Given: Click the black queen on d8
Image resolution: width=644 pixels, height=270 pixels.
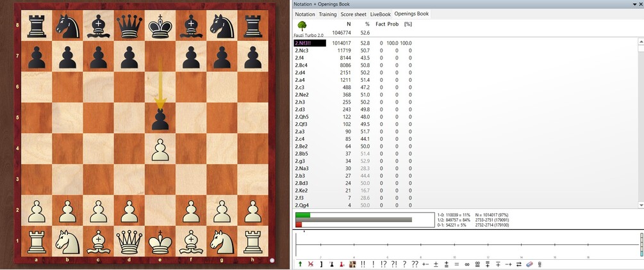Looking at the screenshot, I should (x=129, y=26).
